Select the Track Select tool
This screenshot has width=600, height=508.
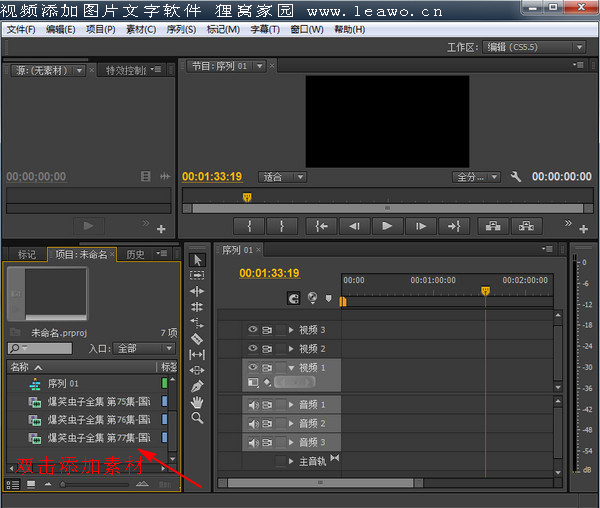pyautogui.click(x=197, y=275)
